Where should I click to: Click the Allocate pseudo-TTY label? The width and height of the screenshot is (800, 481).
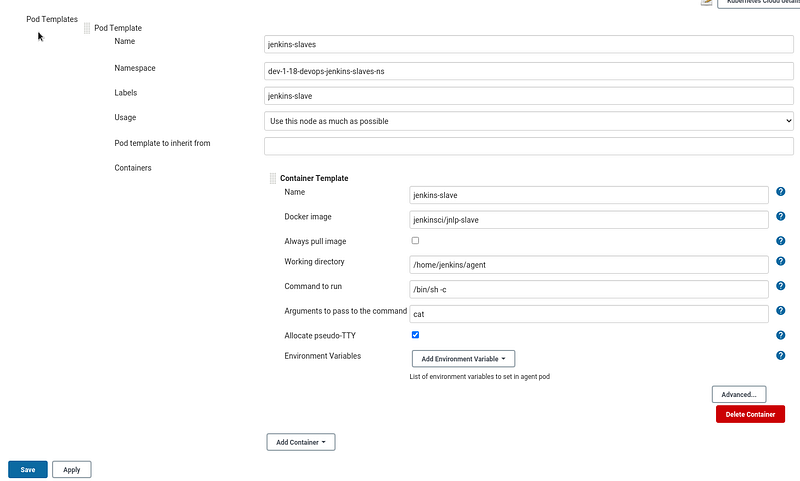tap(320, 336)
